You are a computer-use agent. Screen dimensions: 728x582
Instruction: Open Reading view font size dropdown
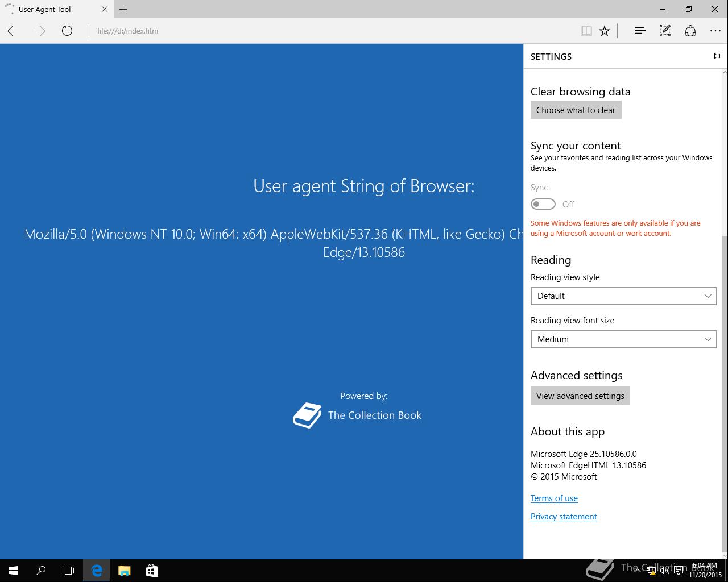click(x=623, y=339)
